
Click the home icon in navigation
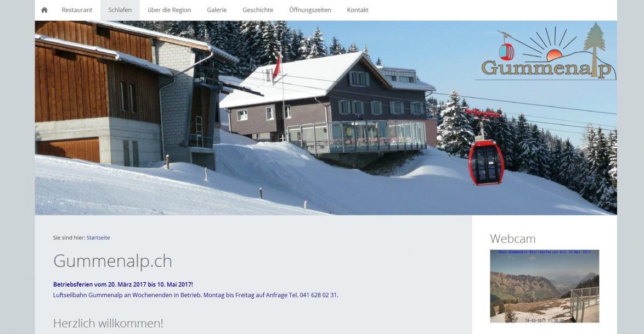(44, 10)
